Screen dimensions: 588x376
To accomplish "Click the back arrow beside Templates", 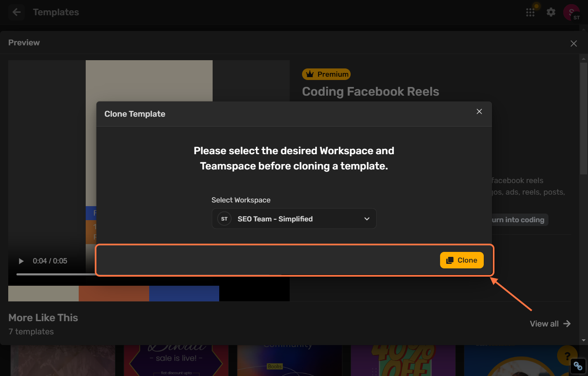I will point(16,12).
